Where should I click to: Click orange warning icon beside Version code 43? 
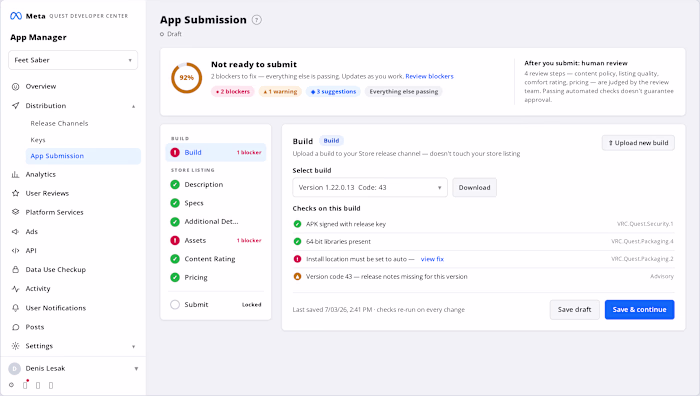click(x=297, y=276)
